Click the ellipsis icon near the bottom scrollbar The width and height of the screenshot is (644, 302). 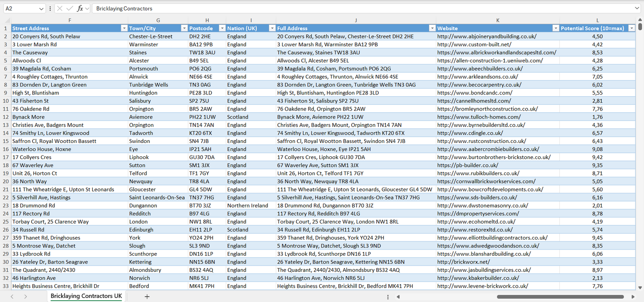click(388, 296)
